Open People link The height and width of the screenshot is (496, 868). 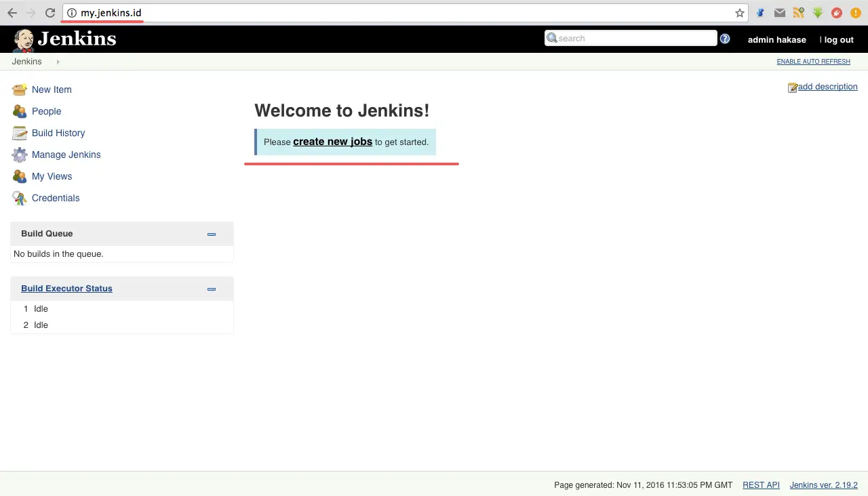coord(46,111)
